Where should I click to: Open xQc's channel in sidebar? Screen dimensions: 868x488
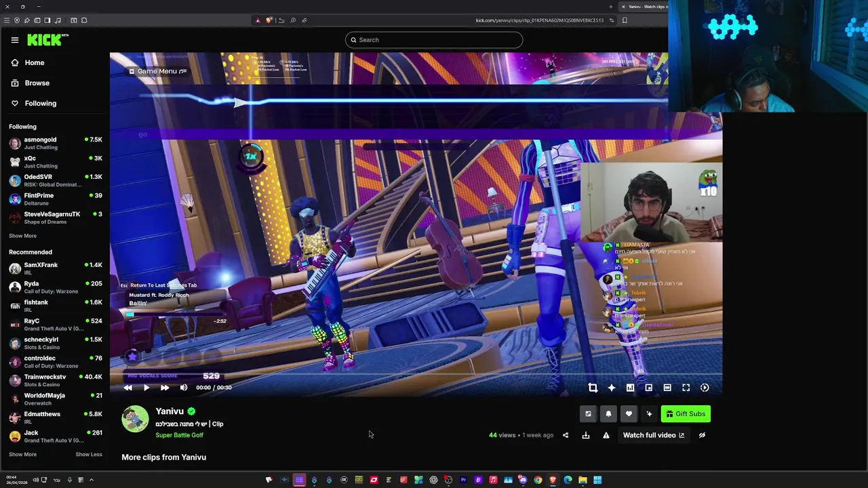pyautogui.click(x=55, y=162)
